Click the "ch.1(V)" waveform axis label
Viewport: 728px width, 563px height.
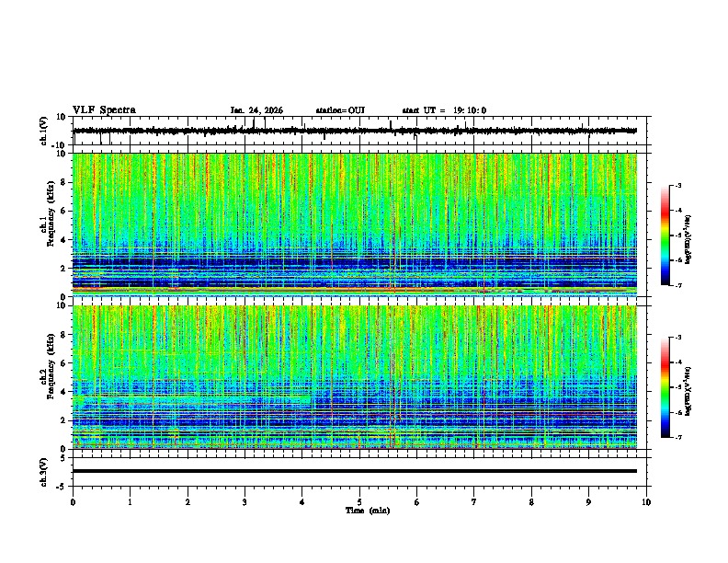click(x=44, y=131)
